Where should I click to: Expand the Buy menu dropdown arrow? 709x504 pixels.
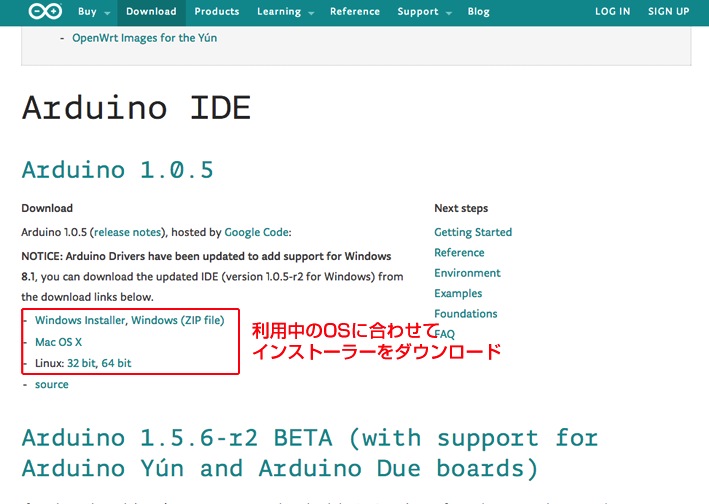107,13
